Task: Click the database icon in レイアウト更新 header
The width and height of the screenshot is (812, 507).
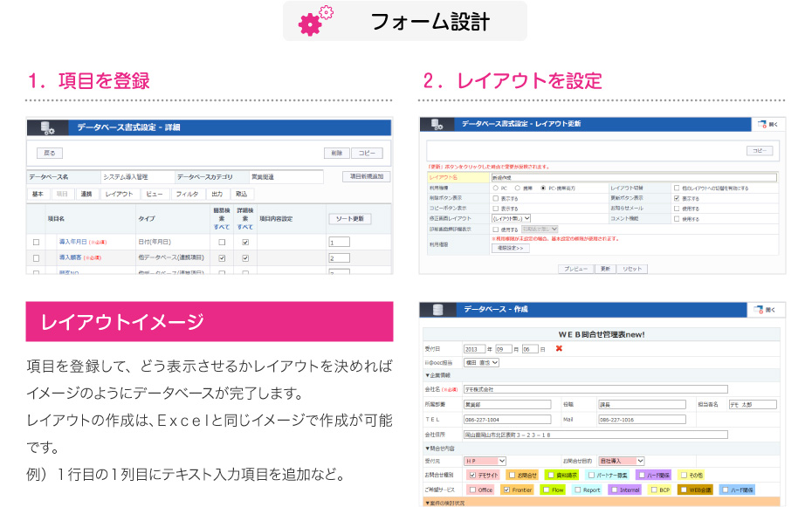Action: (438, 126)
